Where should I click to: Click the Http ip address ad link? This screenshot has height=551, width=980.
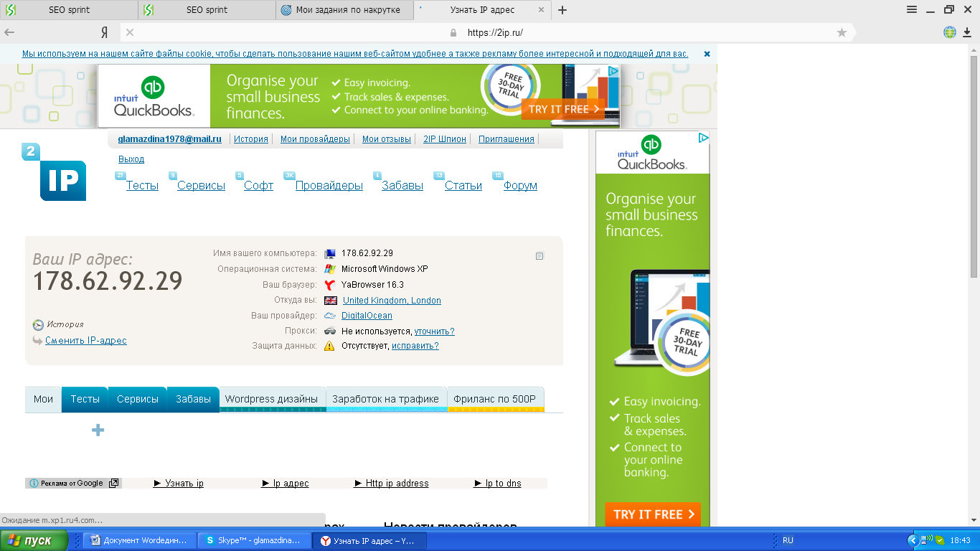coord(392,484)
